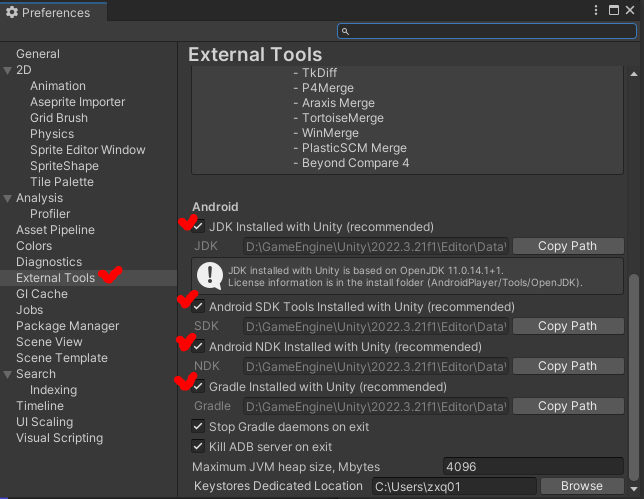The image size is (644, 499).
Task: Open Grid Brush settings
Action: [x=59, y=118]
